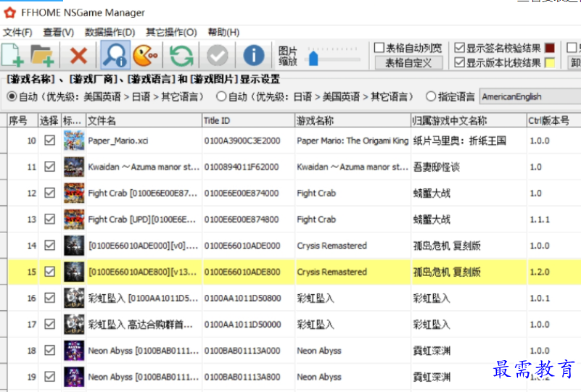Click Title ID 0100E6E00E874000
The width and height of the screenshot is (581, 392).
tap(242, 193)
